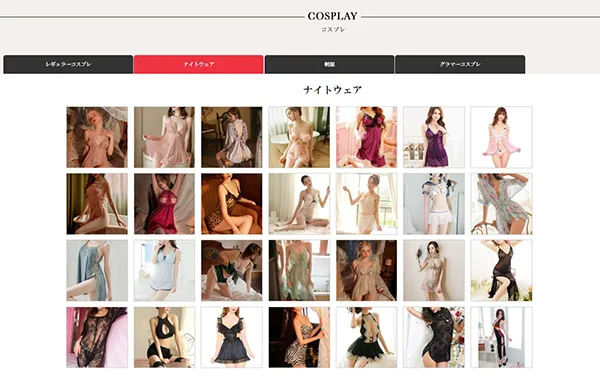Open the dark green set on bed thumbnail
Screen dimensions: 600x380
point(232,271)
